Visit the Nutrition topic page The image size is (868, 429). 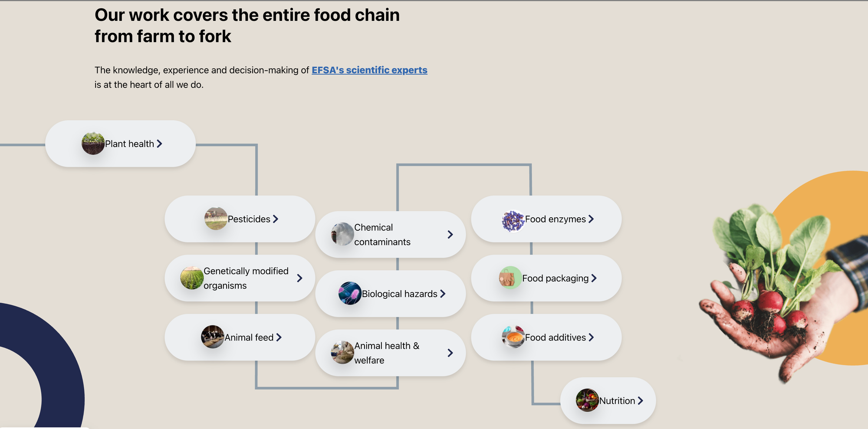click(x=617, y=401)
